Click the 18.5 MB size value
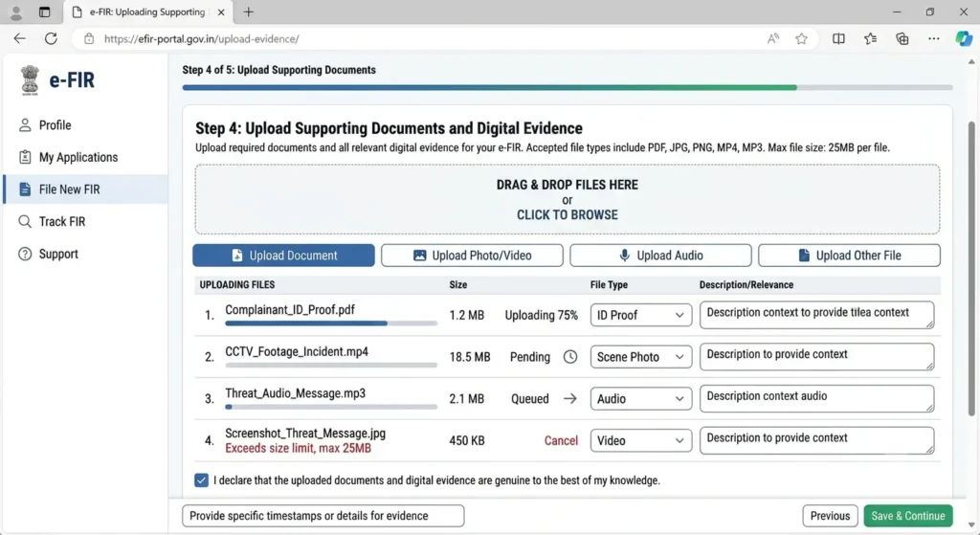The width and height of the screenshot is (980, 535). (469, 357)
